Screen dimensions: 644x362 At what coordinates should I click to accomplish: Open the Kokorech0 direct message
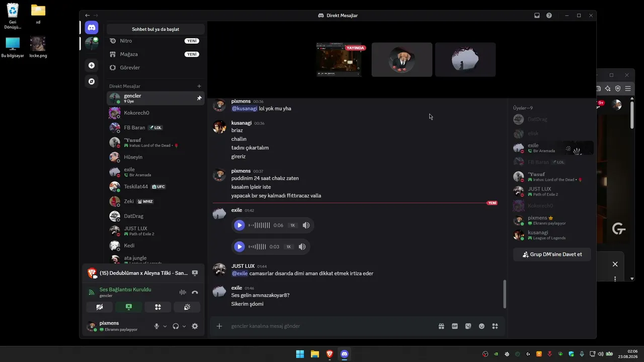point(155,113)
